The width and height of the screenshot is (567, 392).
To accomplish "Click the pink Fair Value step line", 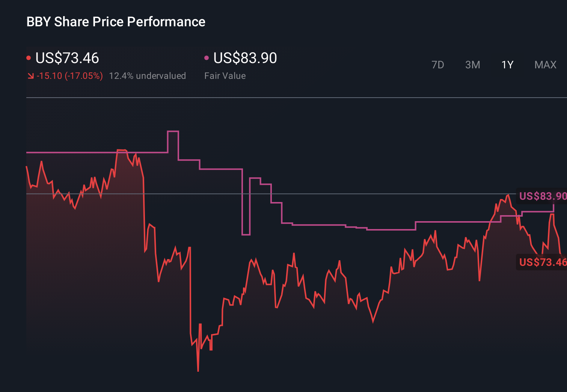I will point(319,224).
